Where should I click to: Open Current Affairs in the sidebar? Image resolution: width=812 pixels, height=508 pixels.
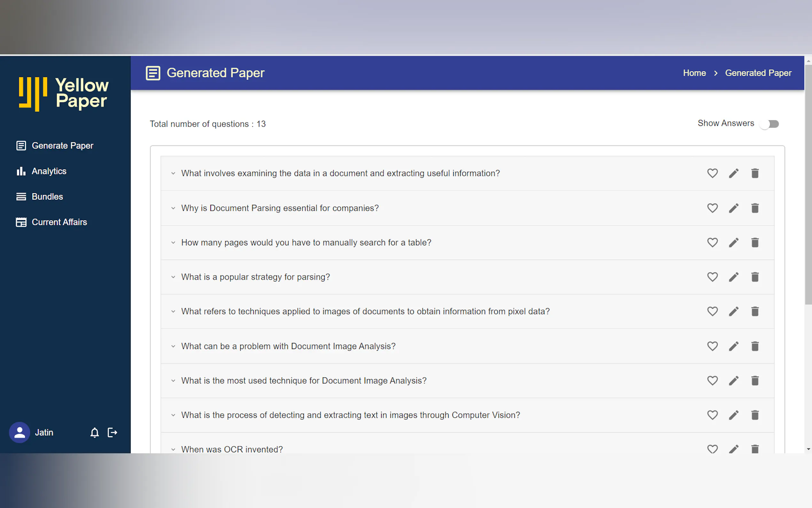click(x=59, y=222)
